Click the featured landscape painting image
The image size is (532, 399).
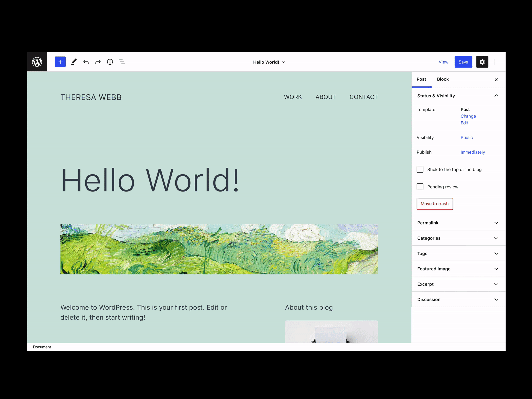tap(219, 249)
